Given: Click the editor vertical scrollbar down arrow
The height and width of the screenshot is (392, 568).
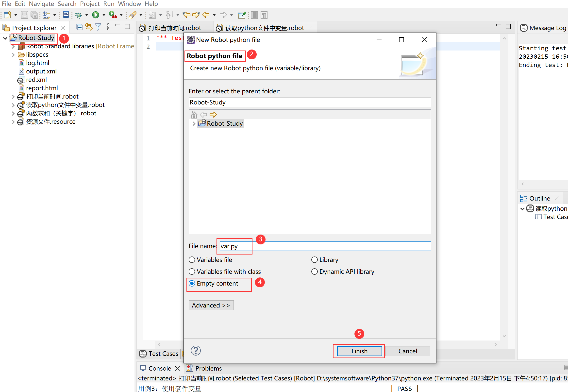Looking at the screenshot, I should point(504,336).
